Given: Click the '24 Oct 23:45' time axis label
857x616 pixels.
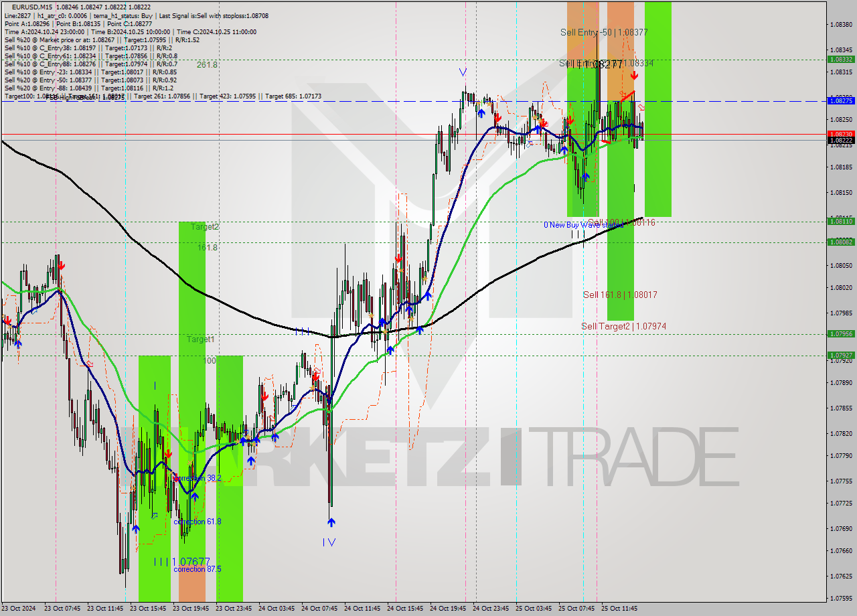Looking at the screenshot, I should click(x=491, y=609).
